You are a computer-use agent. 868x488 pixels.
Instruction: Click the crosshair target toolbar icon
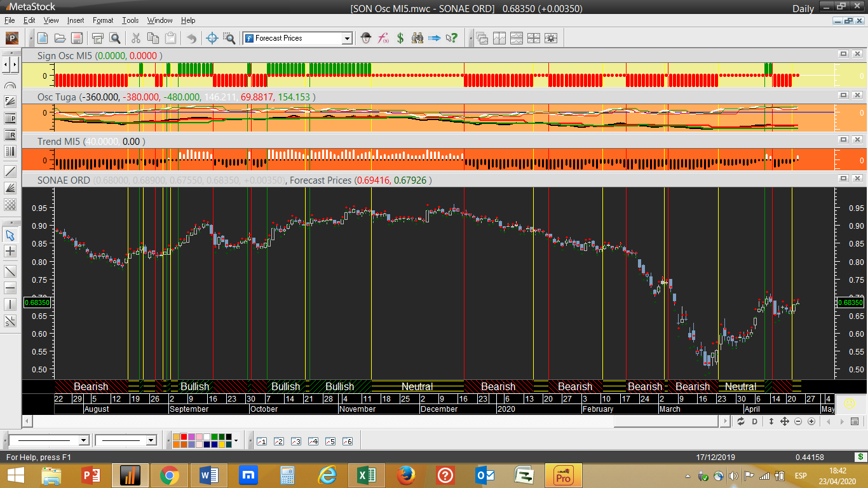point(212,38)
